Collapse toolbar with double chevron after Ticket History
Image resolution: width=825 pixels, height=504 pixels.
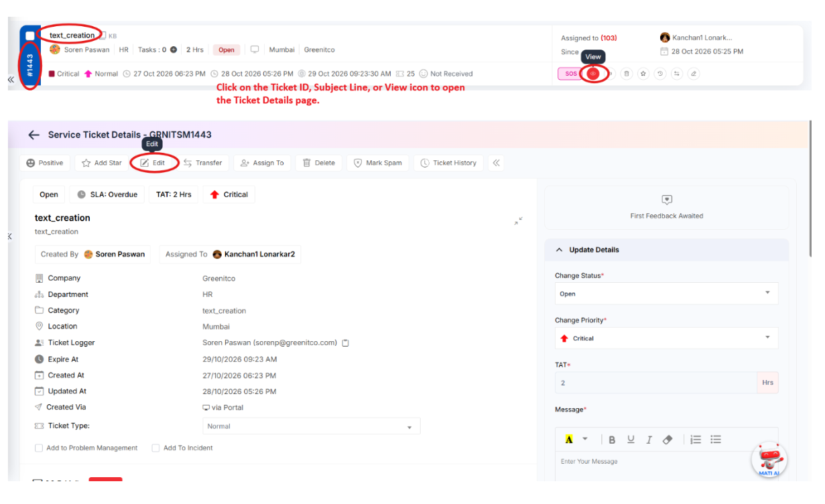pyautogui.click(x=497, y=163)
